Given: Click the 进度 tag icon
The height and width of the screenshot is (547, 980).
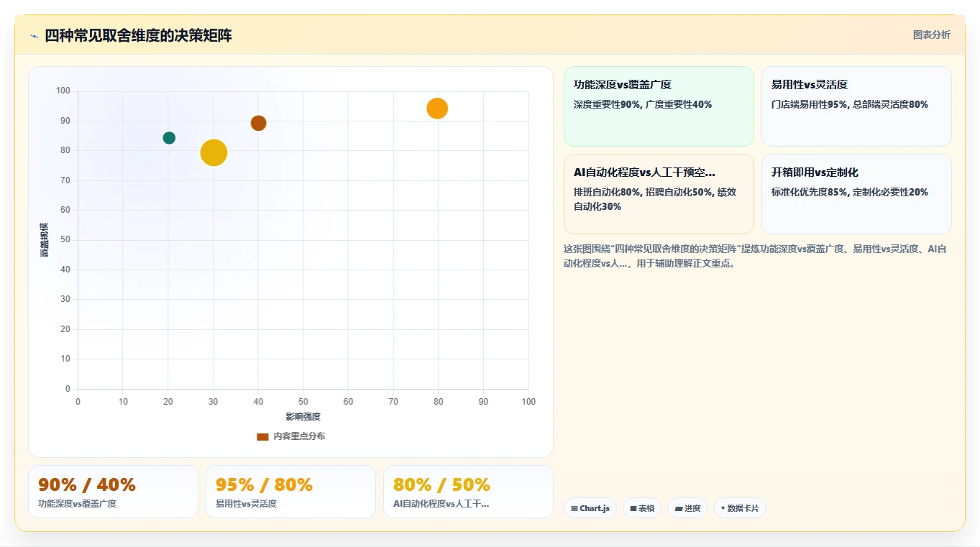Looking at the screenshot, I should click(678, 508).
